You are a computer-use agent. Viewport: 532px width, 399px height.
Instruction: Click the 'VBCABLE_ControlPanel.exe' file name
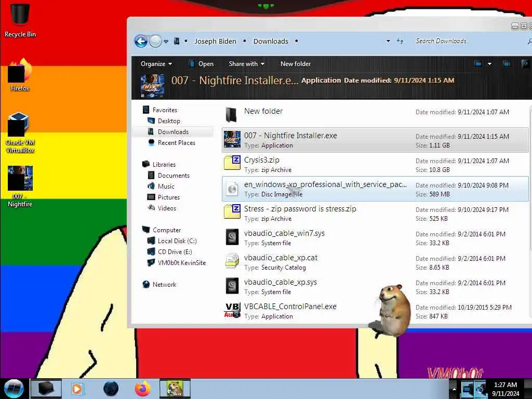(290, 307)
